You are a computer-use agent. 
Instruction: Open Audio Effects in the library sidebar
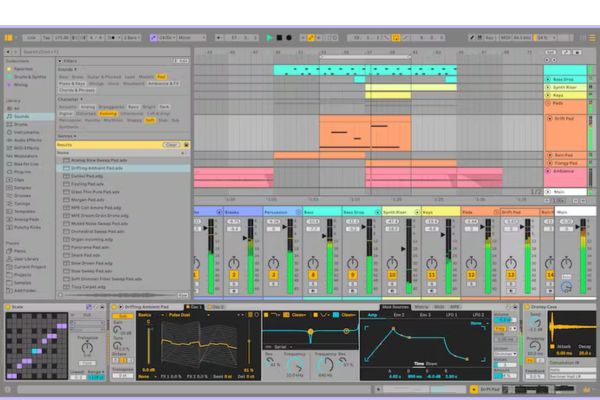(27, 142)
